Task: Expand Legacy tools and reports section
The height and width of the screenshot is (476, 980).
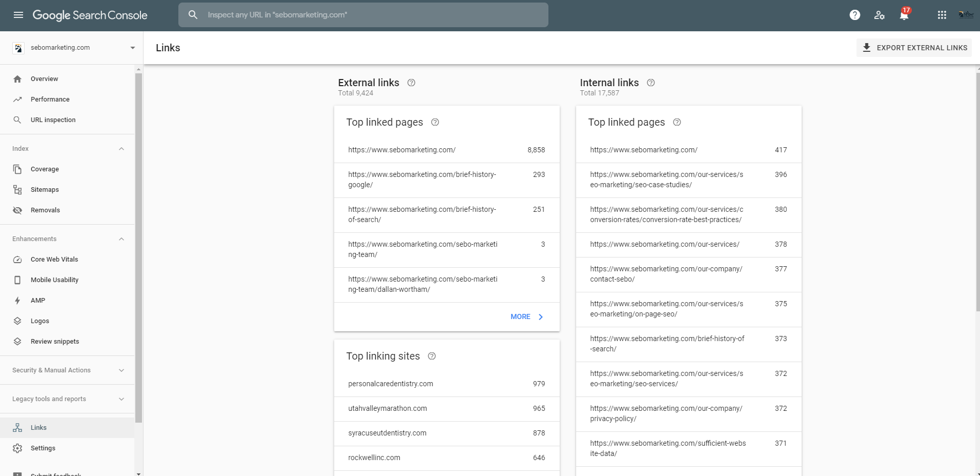Action: tap(121, 399)
